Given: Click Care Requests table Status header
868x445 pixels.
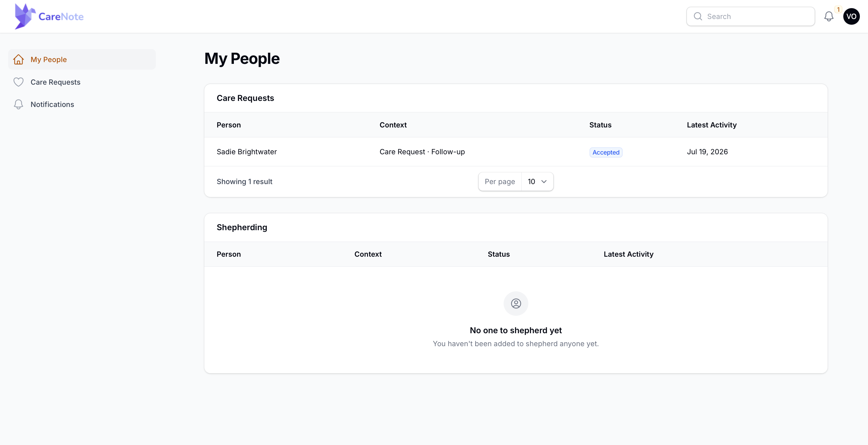Looking at the screenshot, I should pyautogui.click(x=600, y=125).
